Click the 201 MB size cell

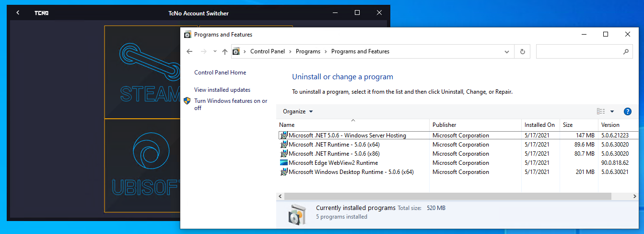tap(585, 172)
